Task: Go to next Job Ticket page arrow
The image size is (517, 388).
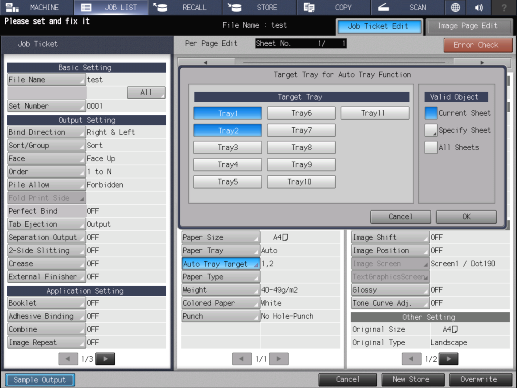Action: pos(105,359)
